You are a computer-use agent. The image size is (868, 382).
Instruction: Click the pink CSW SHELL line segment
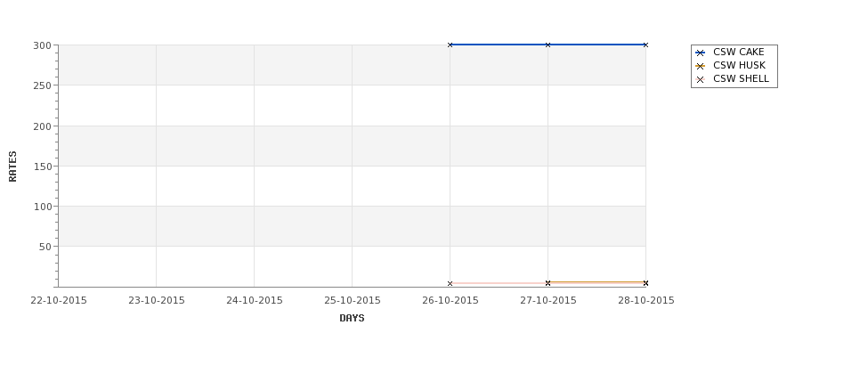(x=499, y=283)
